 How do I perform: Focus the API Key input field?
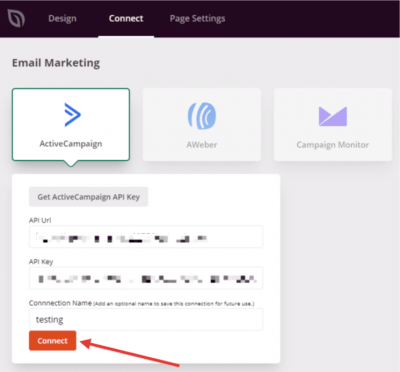(146, 278)
